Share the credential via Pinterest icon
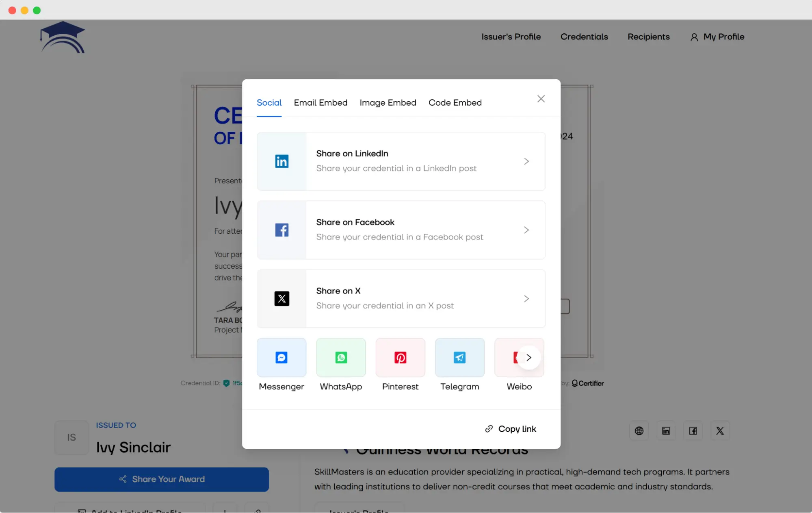Image resolution: width=812 pixels, height=513 pixels. [x=400, y=357]
